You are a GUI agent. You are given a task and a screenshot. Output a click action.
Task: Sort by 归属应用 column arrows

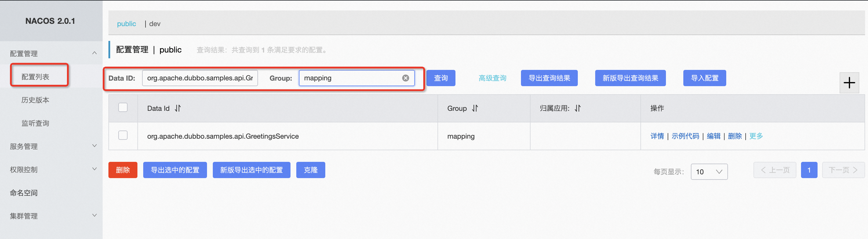[578, 108]
